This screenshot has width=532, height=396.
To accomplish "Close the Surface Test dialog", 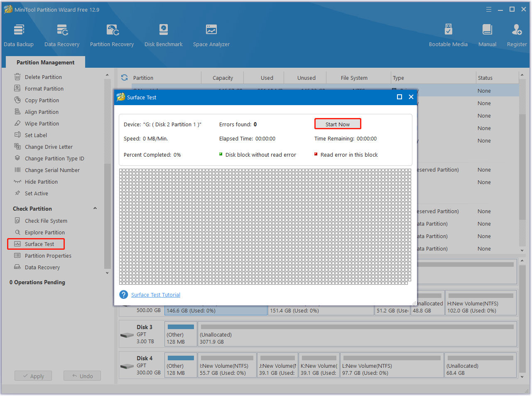I will pyautogui.click(x=411, y=97).
